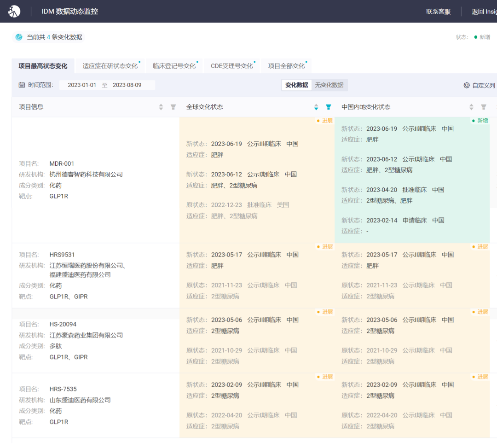Screen dimensions: 497x448
Task: Select the 变化数据 toggle option
Action: [x=297, y=85]
